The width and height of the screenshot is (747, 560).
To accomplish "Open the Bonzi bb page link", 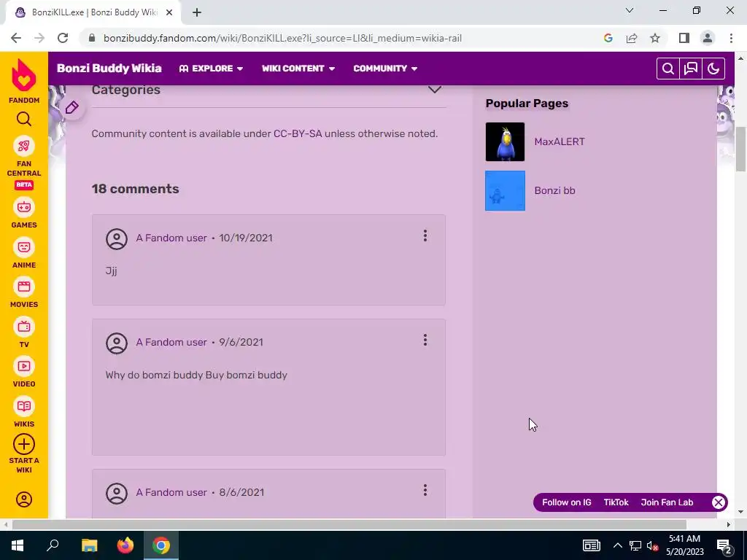I will point(554,190).
